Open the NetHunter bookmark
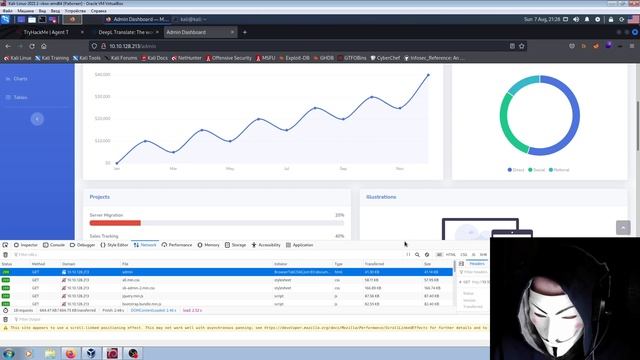Image resolution: width=640 pixels, height=360 pixels. 187,58
